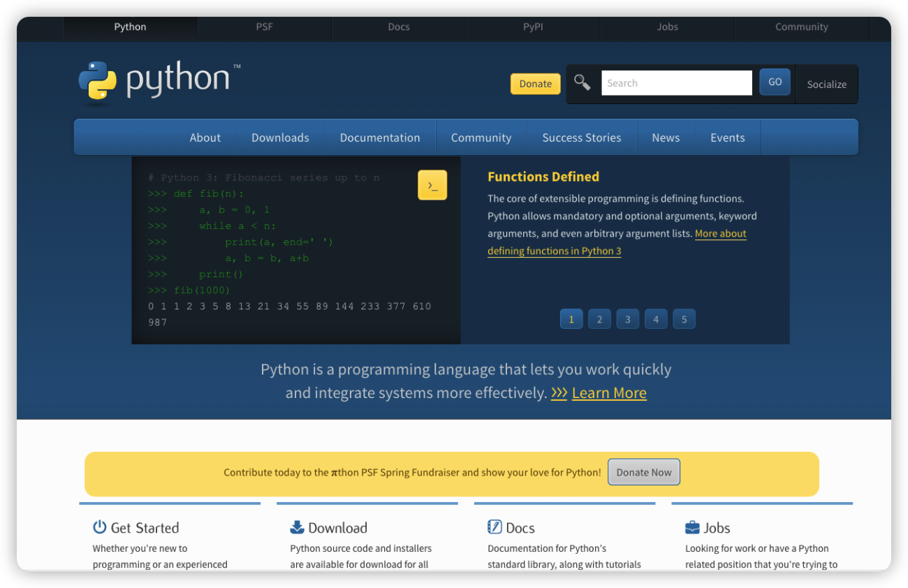Click the Donate Now button

pos(644,472)
